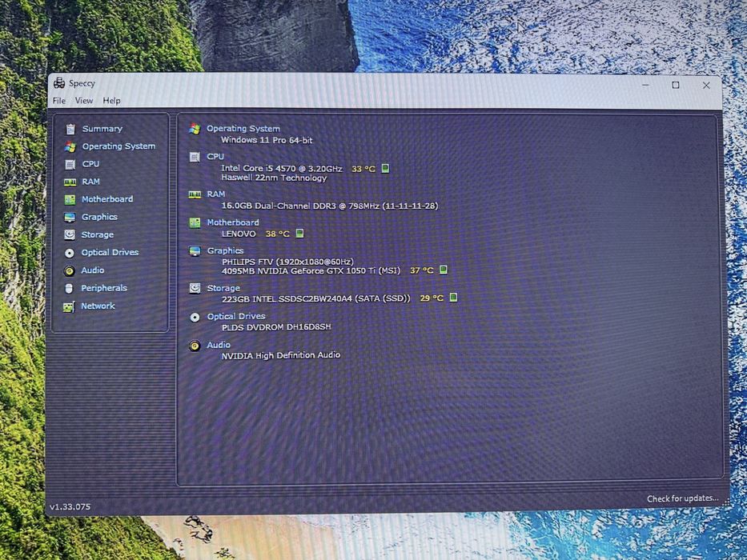Click the motherboard temperature indicator icon at 38 °C

point(299,234)
